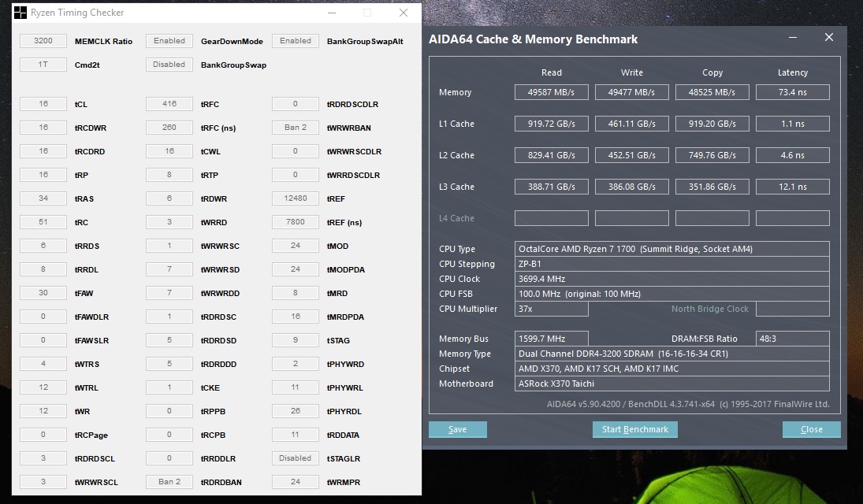Click the L3 Cache Write 386.08 GB/s cell

coord(632,187)
